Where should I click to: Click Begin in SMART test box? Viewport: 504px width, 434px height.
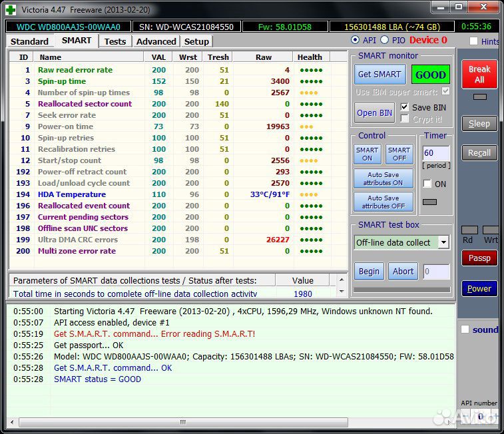coord(369,272)
